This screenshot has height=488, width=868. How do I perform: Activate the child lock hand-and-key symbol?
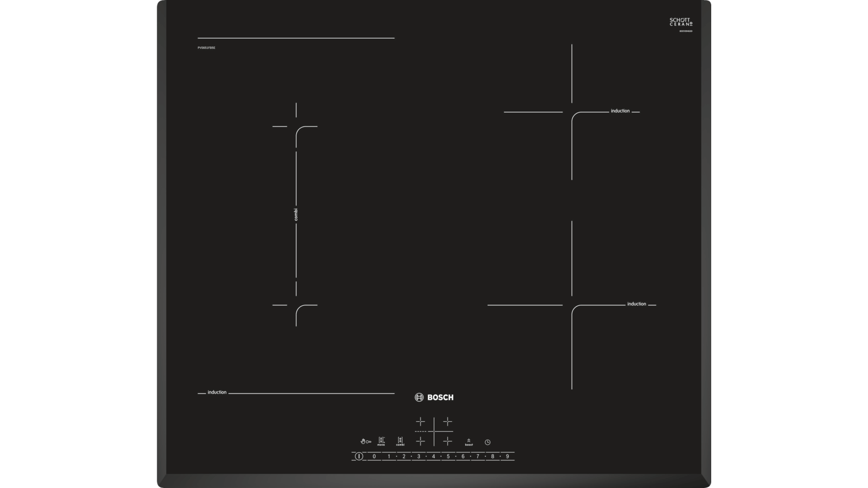tap(366, 441)
